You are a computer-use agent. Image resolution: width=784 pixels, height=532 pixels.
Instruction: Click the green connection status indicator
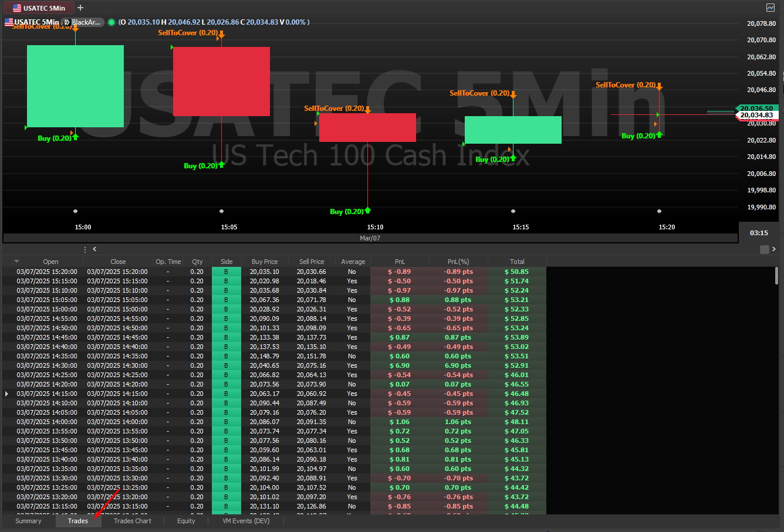pos(111,22)
